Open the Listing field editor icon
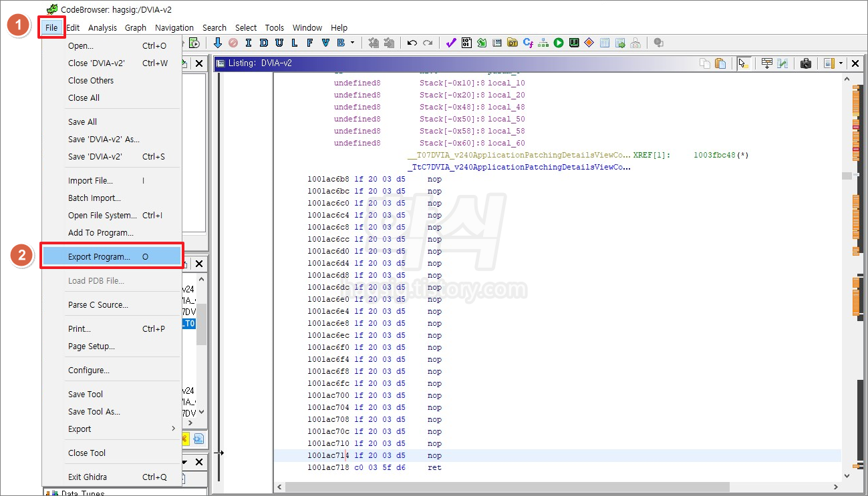Viewport: 868px width, 496px height. pyautogui.click(x=766, y=63)
